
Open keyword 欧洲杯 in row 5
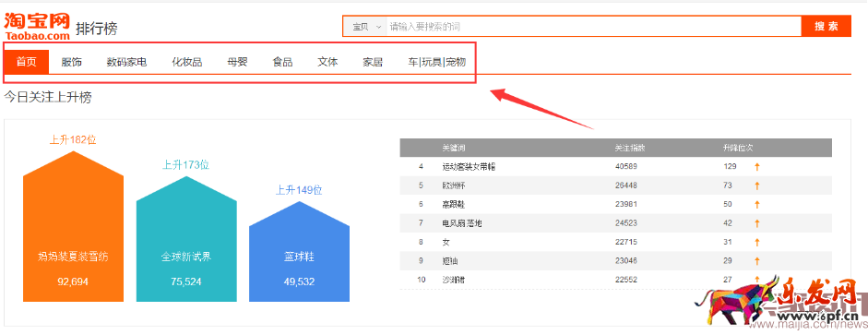tap(454, 185)
